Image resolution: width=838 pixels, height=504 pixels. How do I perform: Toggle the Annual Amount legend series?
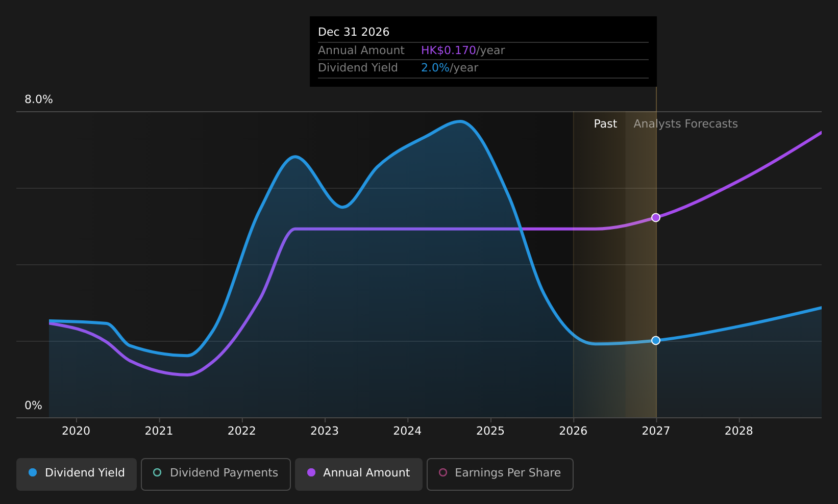click(x=358, y=474)
